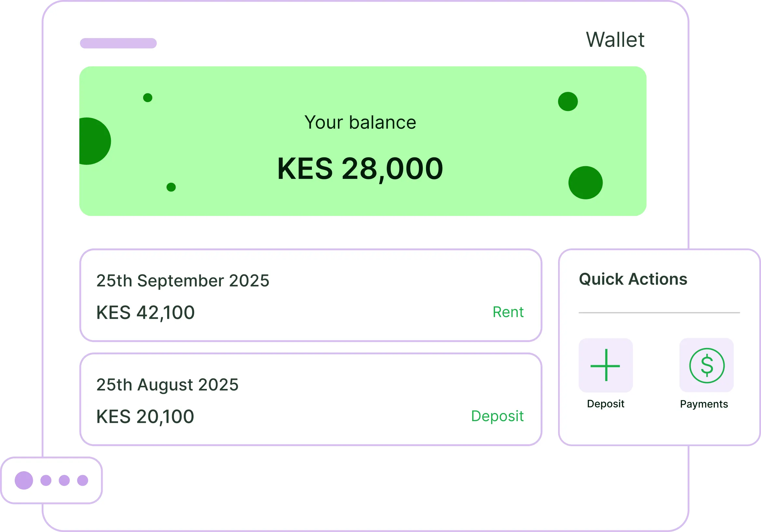Image resolution: width=761 pixels, height=532 pixels.
Task: Click the green Deposit transaction label
Action: [497, 416]
